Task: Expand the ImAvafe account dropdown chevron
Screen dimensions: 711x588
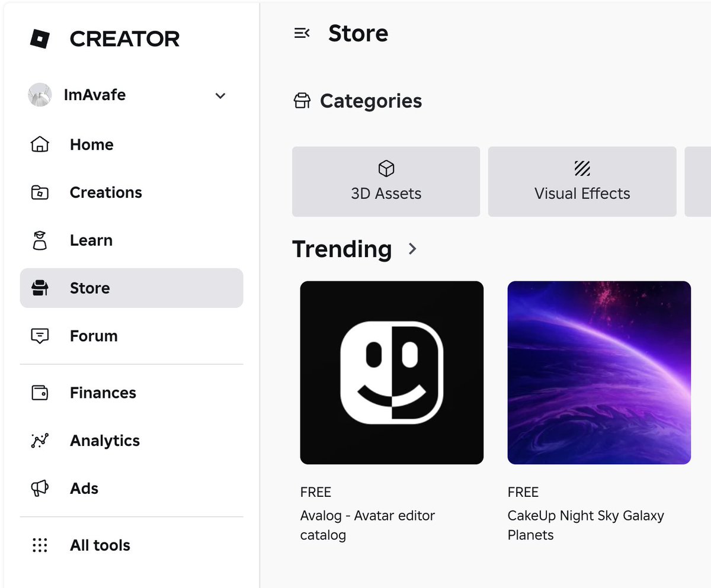Action: (220, 96)
